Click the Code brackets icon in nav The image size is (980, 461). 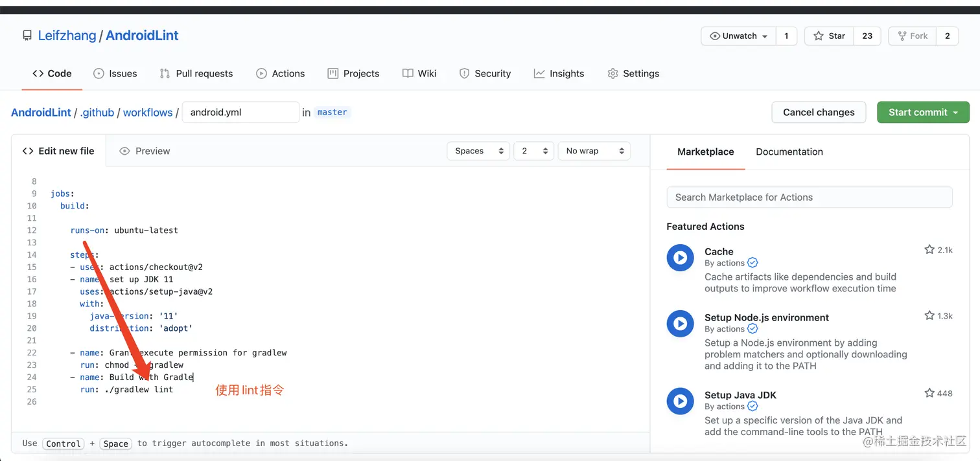[x=38, y=74]
